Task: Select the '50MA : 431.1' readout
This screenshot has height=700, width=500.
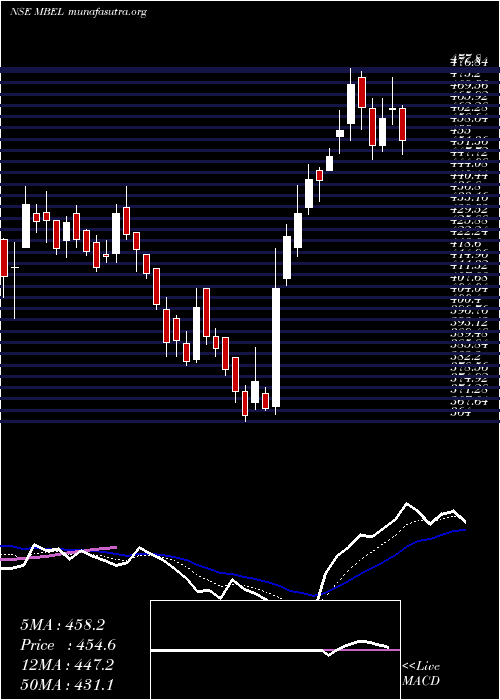Action: click(66, 684)
